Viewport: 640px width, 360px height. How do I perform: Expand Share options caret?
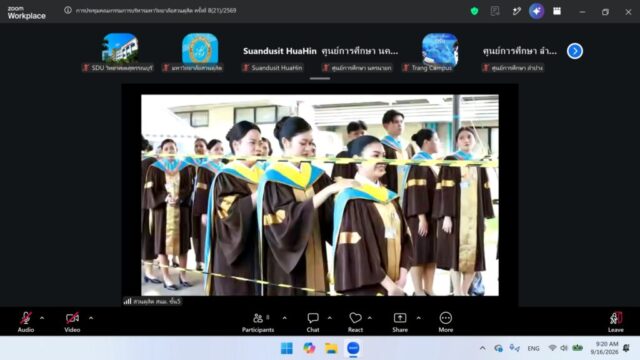[x=418, y=318]
